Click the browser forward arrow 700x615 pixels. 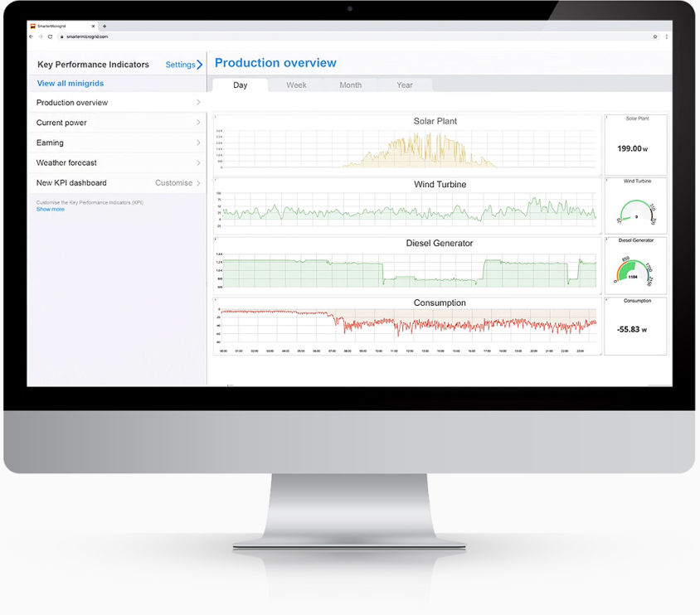[41, 36]
